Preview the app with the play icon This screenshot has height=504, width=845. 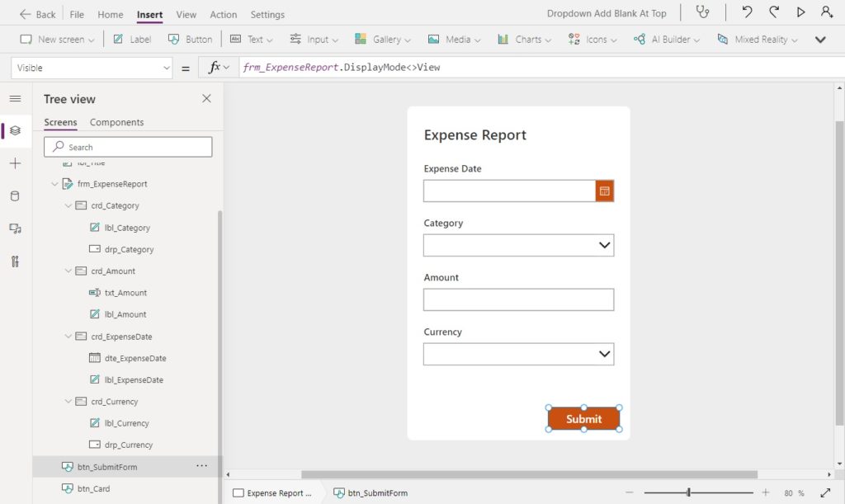[800, 12]
